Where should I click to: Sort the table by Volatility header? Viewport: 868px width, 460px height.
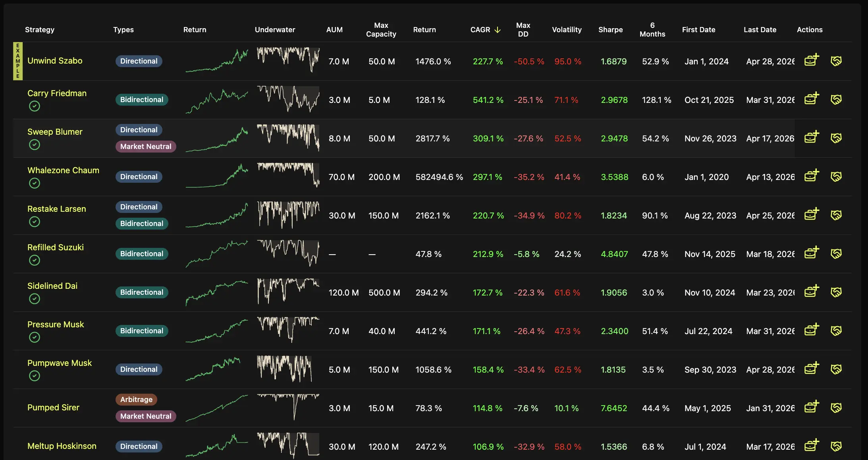[567, 30]
